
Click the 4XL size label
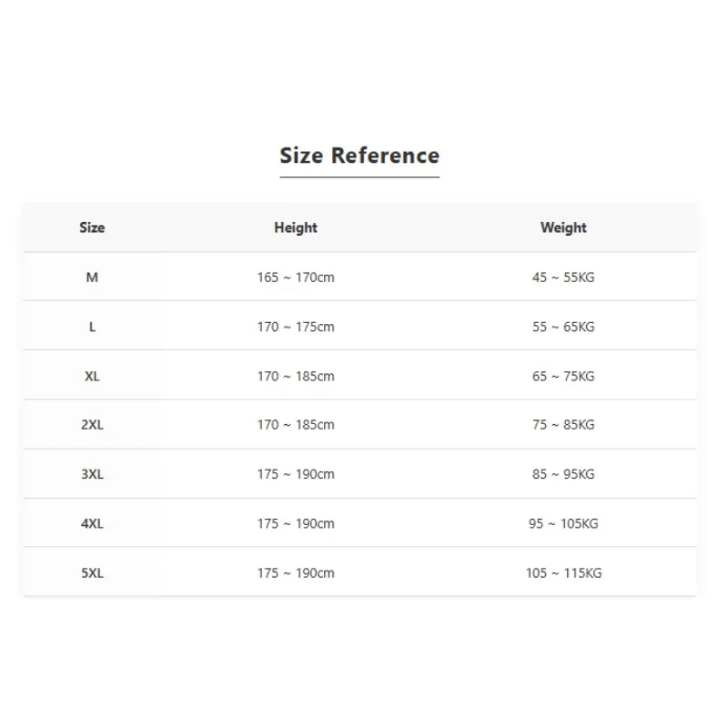pyautogui.click(x=92, y=524)
